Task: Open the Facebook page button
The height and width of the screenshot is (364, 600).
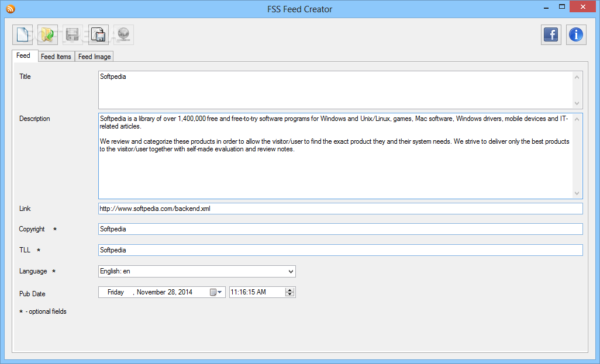Action: pyautogui.click(x=551, y=35)
